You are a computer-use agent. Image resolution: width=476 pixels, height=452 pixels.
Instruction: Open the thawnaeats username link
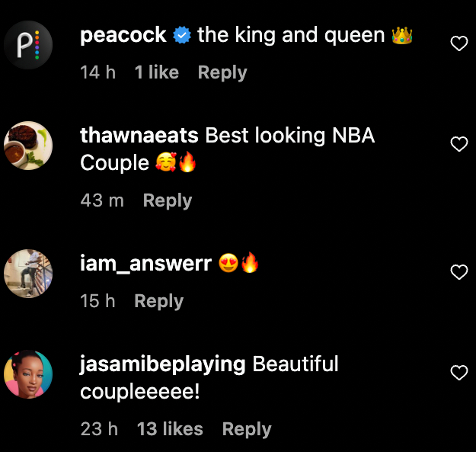click(x=139, y=136)
